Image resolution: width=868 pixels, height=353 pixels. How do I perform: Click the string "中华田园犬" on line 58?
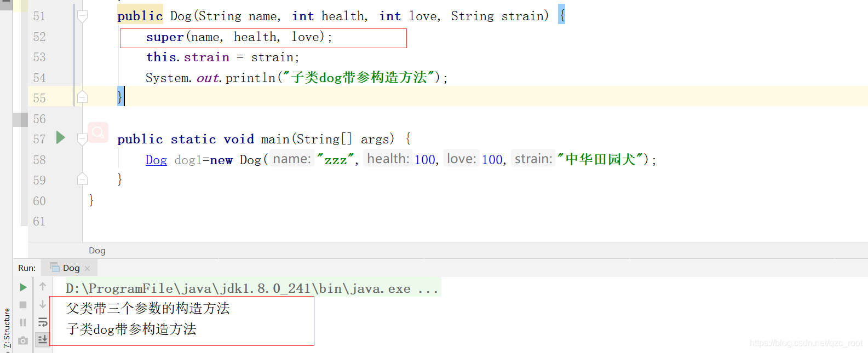tap(600, 160)
